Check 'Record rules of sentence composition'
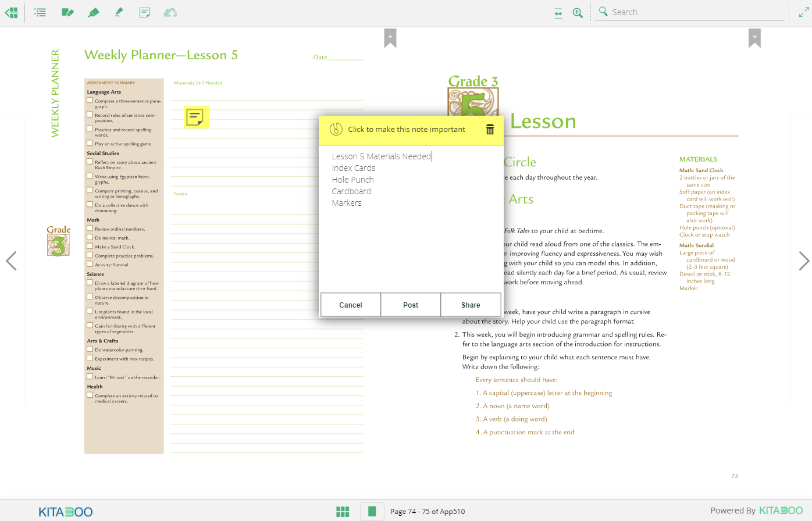Viewport: 812px width, 521px height. pos(90,115)
